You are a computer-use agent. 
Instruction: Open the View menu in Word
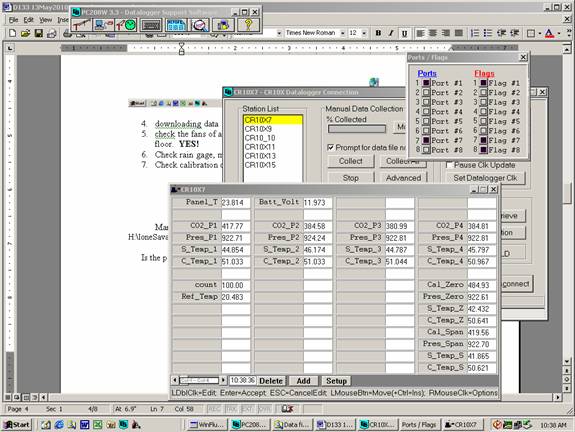tap(45, 20)
